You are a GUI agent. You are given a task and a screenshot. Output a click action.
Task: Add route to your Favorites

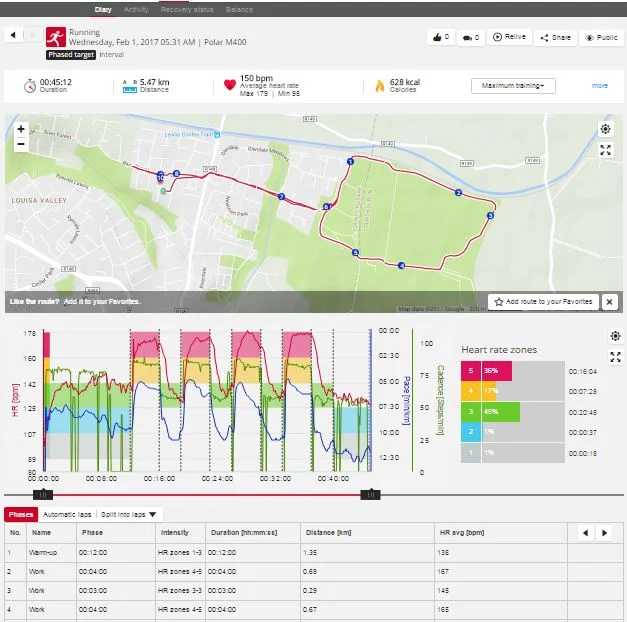coord(541,301)
